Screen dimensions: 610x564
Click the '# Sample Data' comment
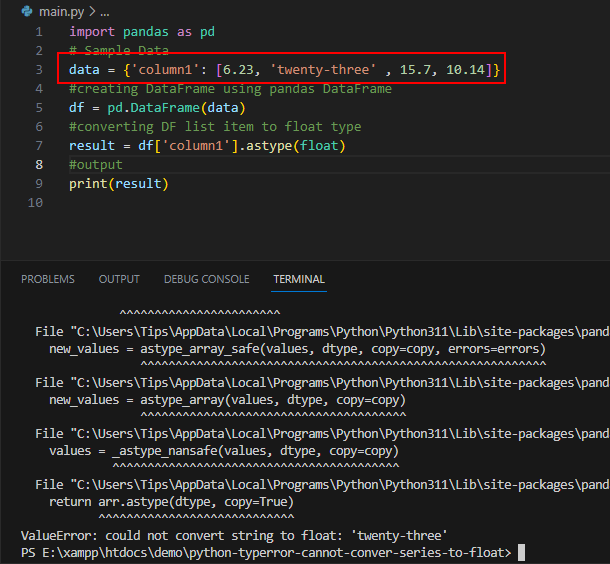click(x=119, y=50)
